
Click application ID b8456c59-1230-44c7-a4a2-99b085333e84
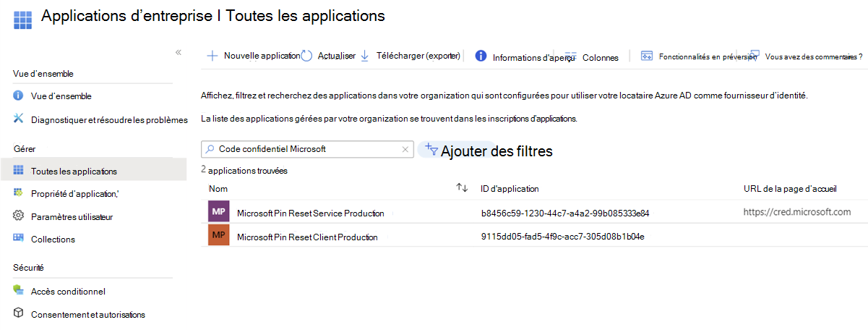565,213
